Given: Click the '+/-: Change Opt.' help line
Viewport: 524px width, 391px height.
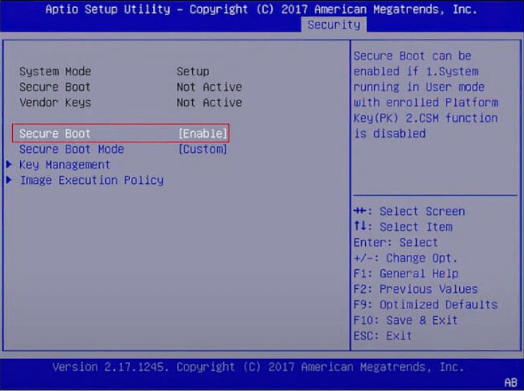Looking at the screenshot, I should click(x=405, y=258).
